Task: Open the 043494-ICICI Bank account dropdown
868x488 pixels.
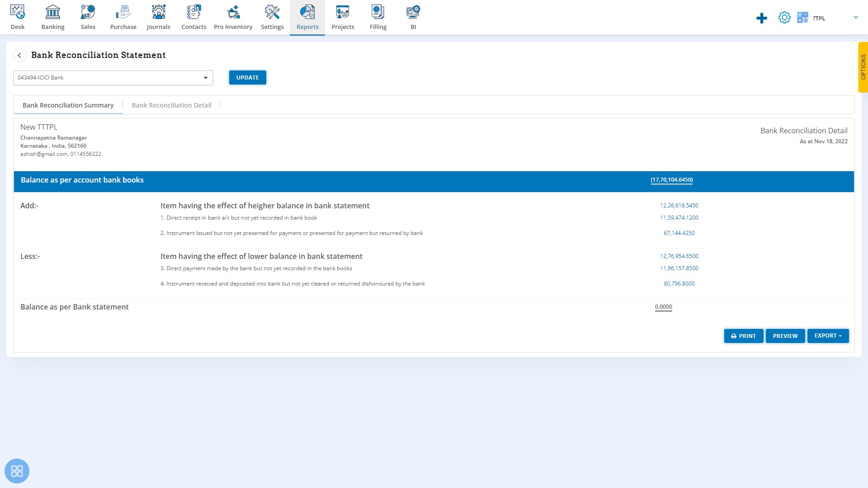Action: coord(113,78)
